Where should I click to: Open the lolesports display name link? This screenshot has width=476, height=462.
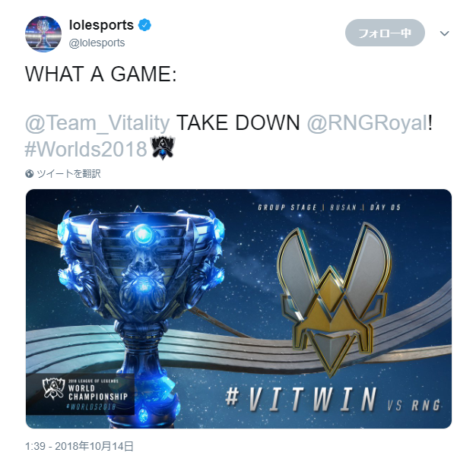(x=101, y=25)
